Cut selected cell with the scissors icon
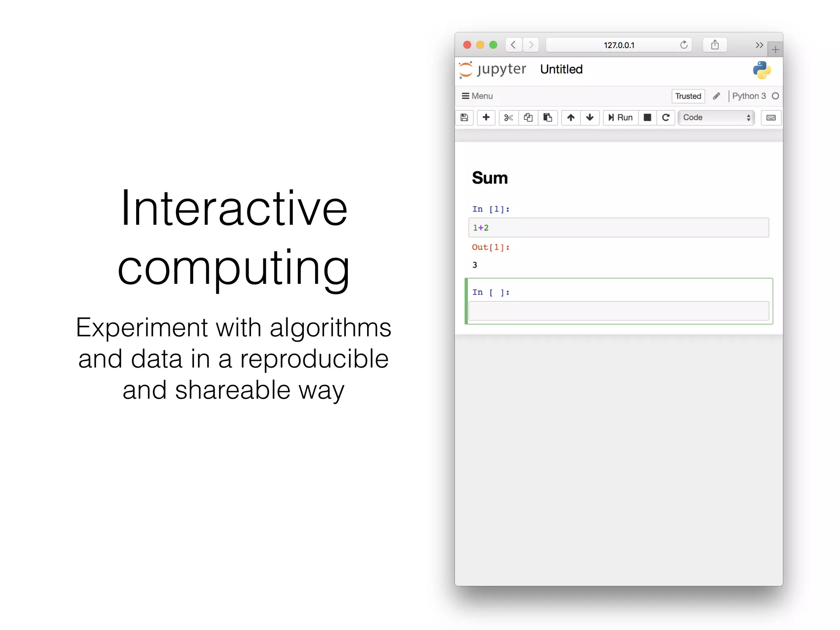 [509, 118]
